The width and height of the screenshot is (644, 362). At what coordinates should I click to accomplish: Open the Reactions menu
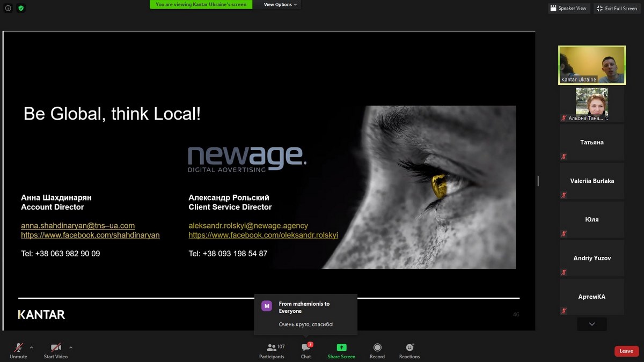[409, 351]
